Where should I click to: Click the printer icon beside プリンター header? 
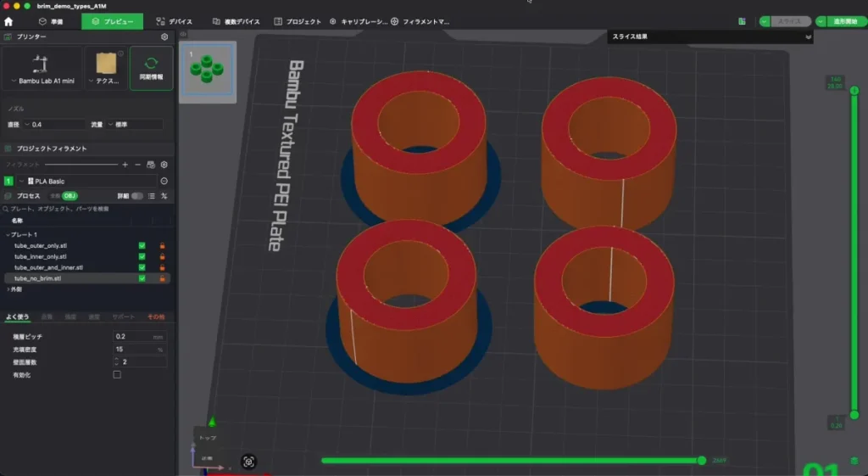(x=8, y=36)
